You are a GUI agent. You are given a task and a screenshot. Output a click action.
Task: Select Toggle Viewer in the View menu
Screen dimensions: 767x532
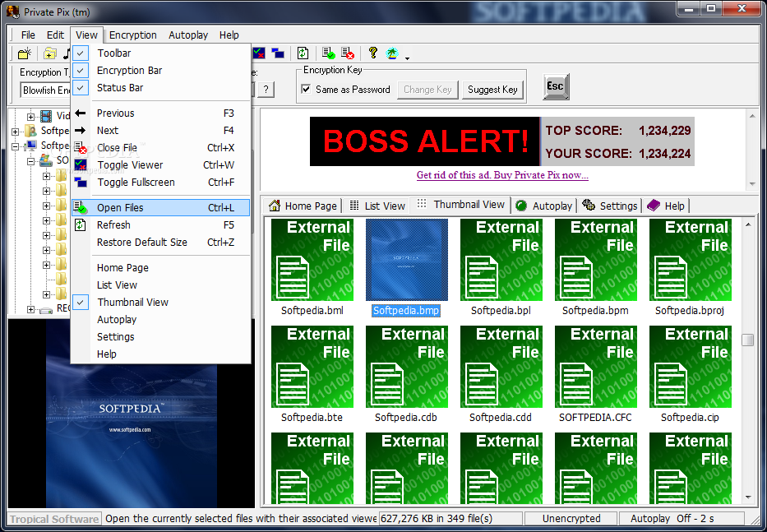click(161, 165)
